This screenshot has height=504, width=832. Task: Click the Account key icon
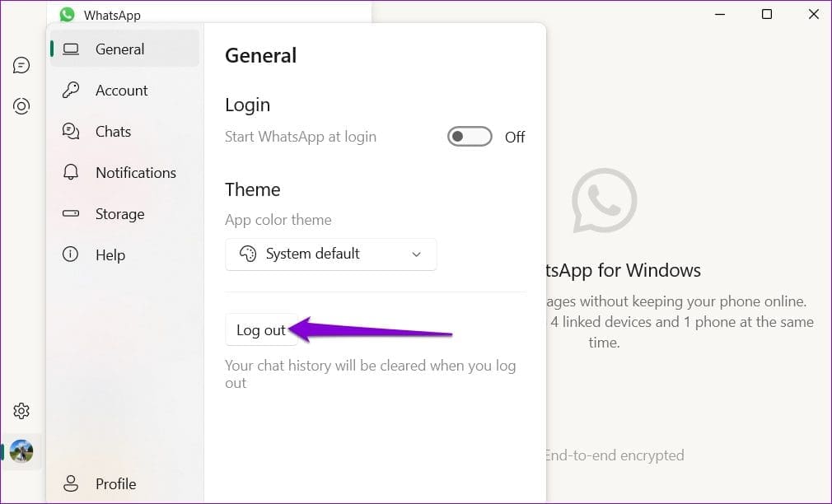tap(71, 90)
